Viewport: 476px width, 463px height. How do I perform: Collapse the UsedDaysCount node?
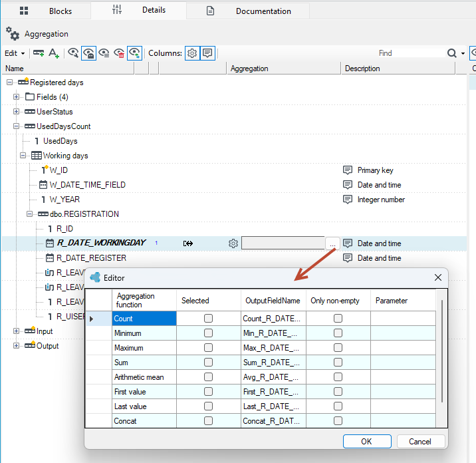click(x=17, y=126)
